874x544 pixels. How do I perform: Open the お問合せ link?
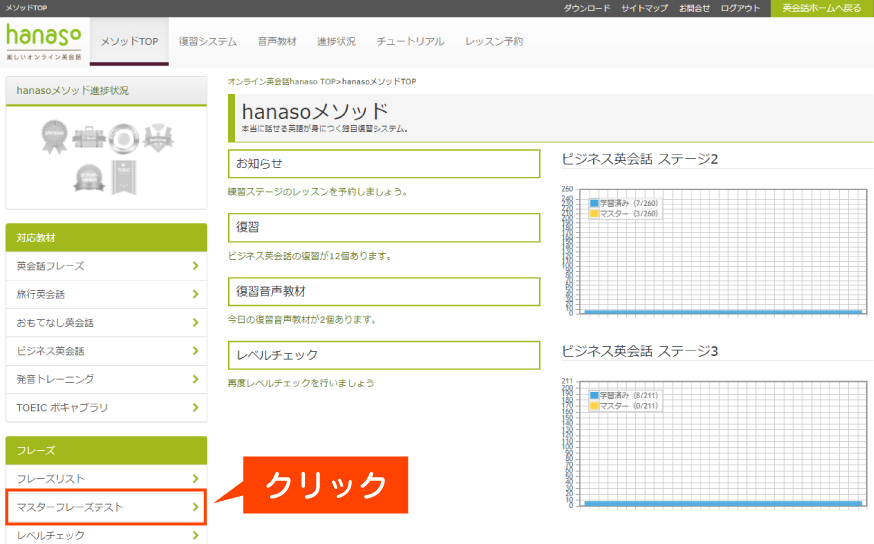pos(695,8)
